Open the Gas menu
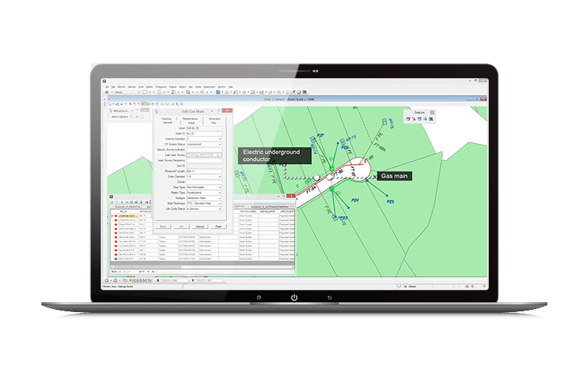Viewport: 588px width, 382px height. tap(190, 86)
